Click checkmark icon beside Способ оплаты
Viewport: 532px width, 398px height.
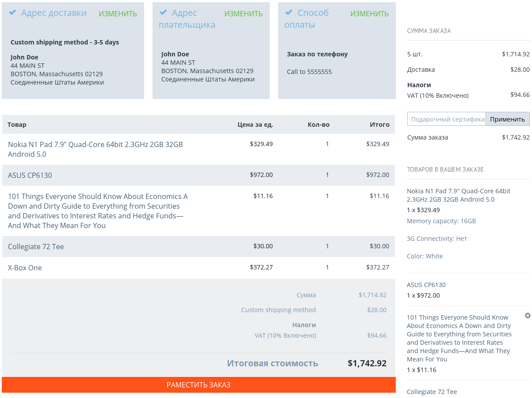(289, 12)
